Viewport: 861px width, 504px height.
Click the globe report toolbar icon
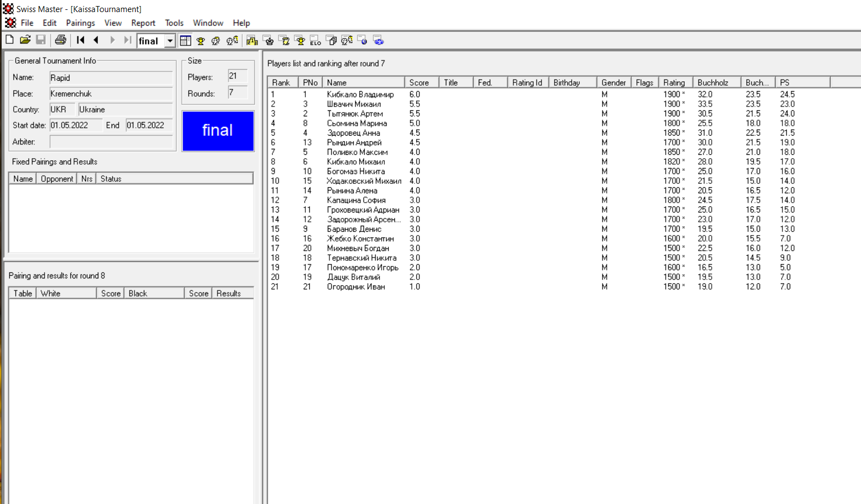click(362, 40)
